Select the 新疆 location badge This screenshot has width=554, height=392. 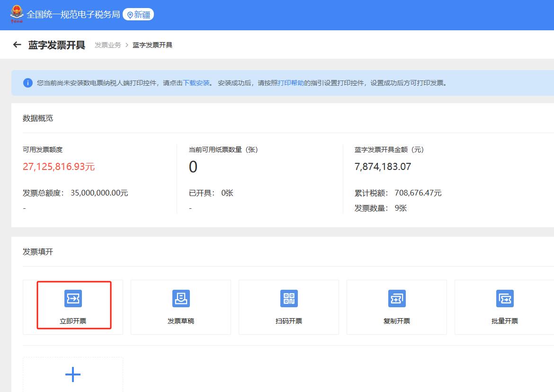click(x=138, y=15)
